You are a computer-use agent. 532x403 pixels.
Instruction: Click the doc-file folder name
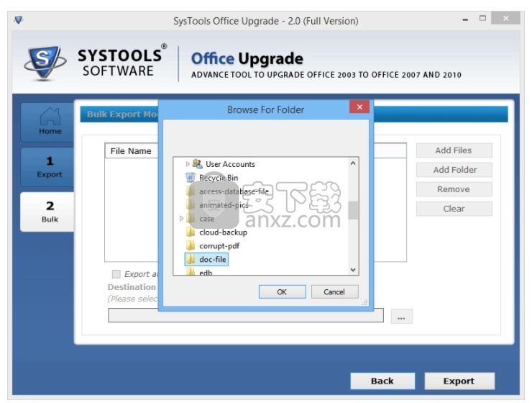(213, 259)
